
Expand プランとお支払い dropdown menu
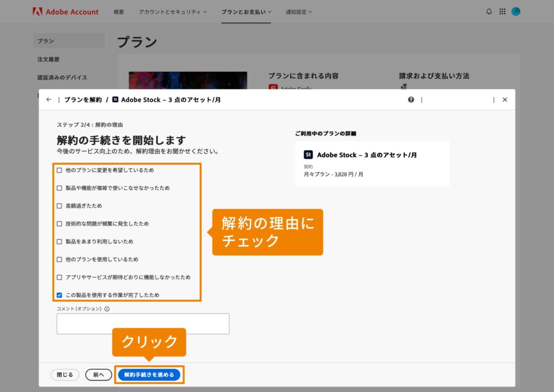click(x=246, y=12)
